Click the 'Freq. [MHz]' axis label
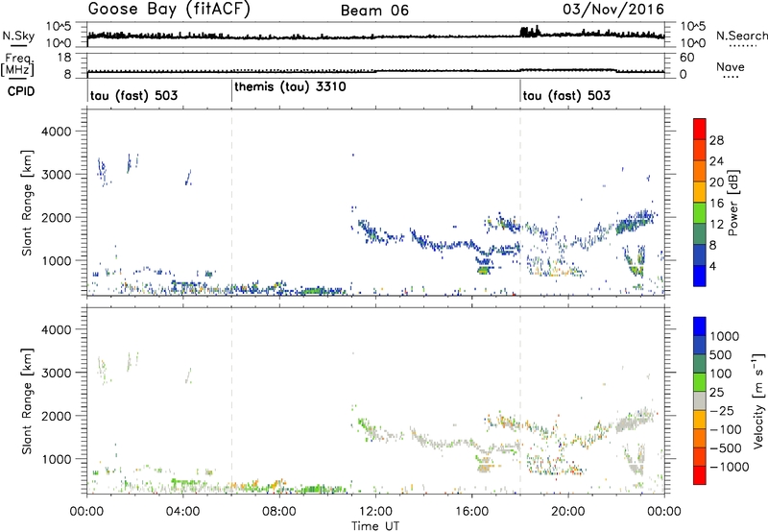Viewport: 768px width, 532px height. [x=17, y=64]
